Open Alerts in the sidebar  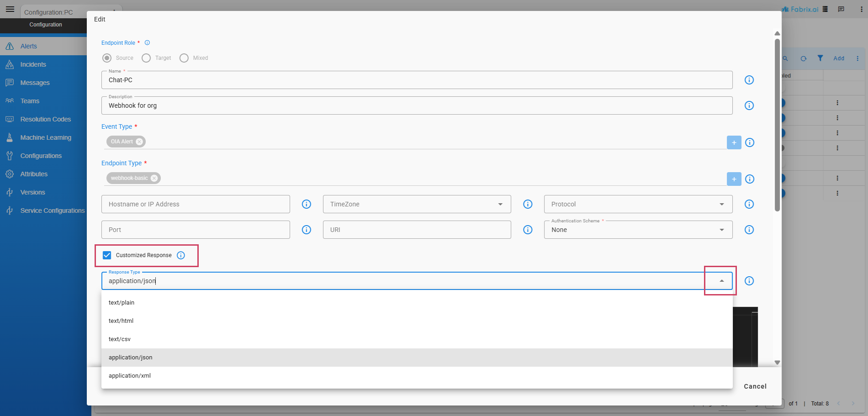coord(43,46)
